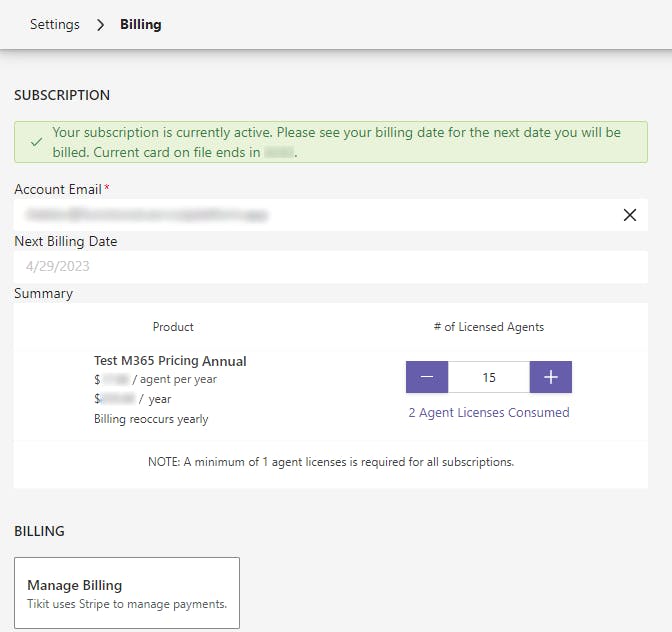The height and width of the screenshot is (632, 672).
Task: Click the green checkmark in subscription banner
Action: [36, 142]
